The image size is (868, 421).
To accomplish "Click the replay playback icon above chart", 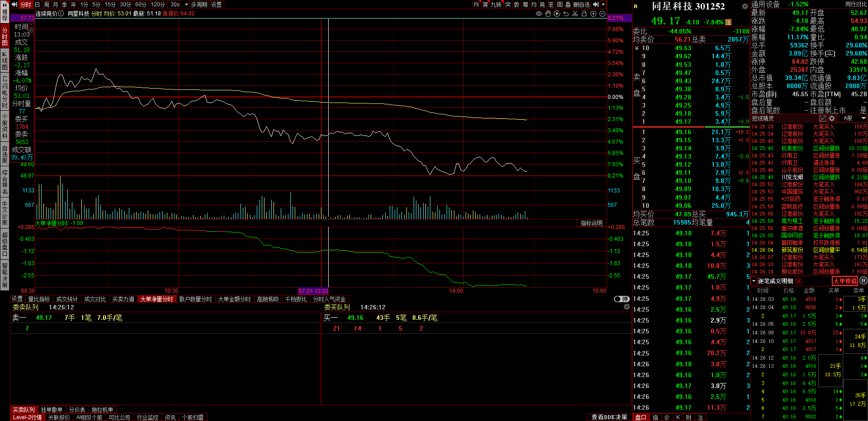I will point(557,14).
